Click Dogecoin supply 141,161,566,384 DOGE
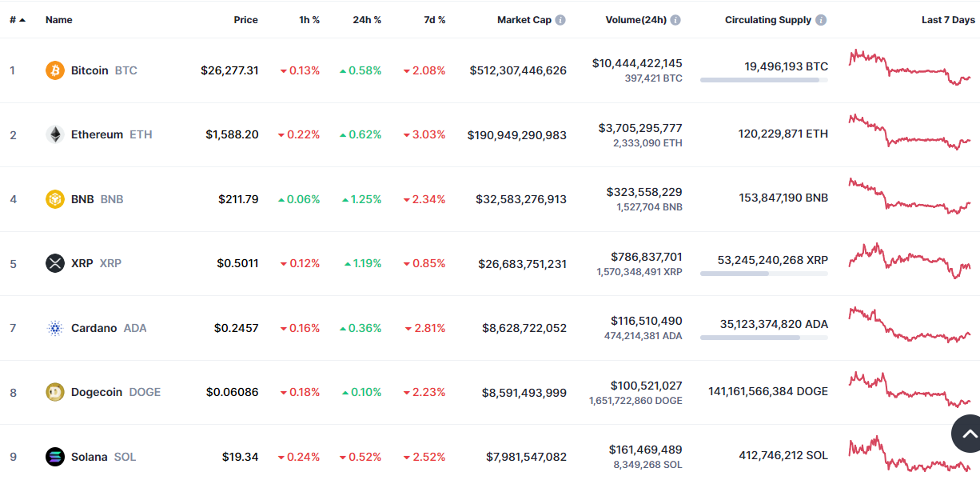 coord(768,391)
